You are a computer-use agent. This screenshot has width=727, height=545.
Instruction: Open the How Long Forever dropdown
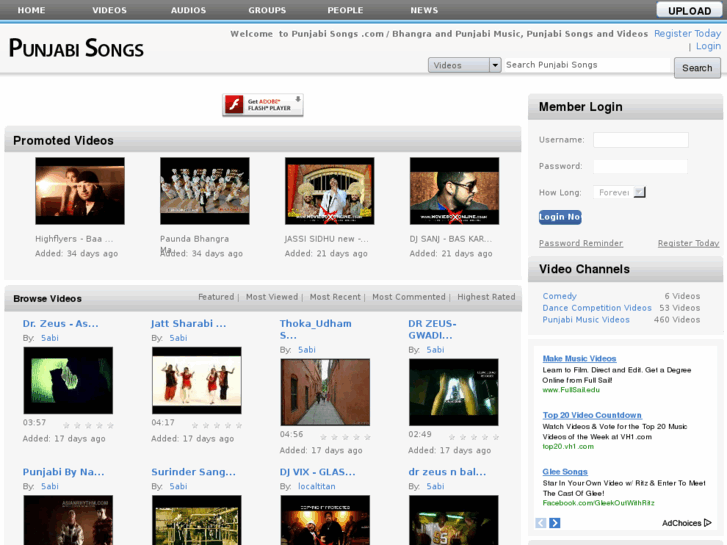tap(619, 192)
